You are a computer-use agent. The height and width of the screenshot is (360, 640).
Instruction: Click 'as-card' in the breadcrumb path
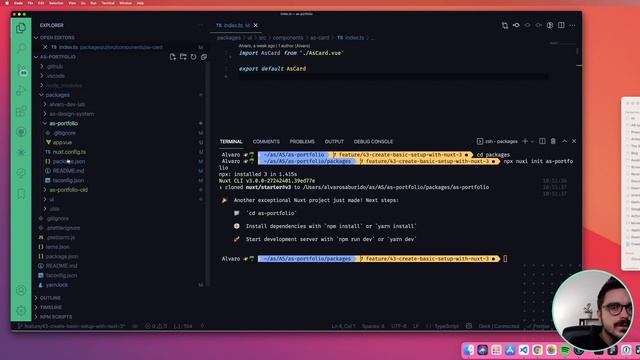point(319,38)
